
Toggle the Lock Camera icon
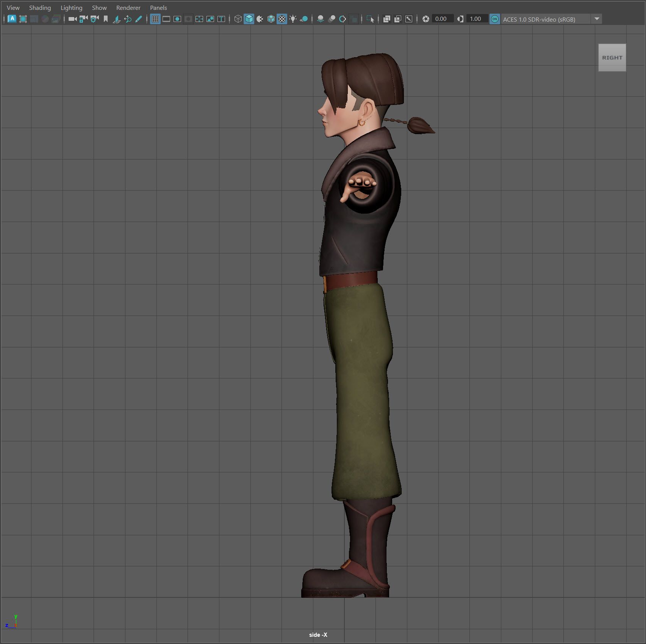tap(83, 19)
